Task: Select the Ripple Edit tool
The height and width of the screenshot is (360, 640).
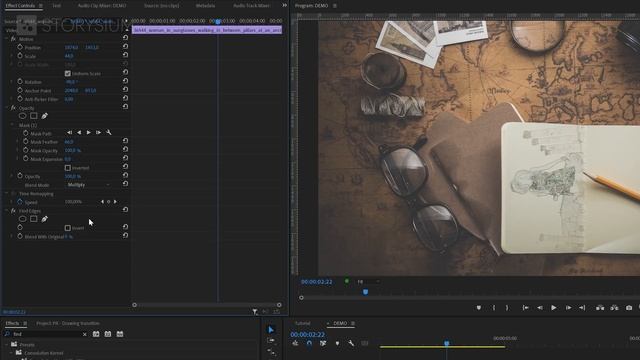Action: [x=271, y=351]
